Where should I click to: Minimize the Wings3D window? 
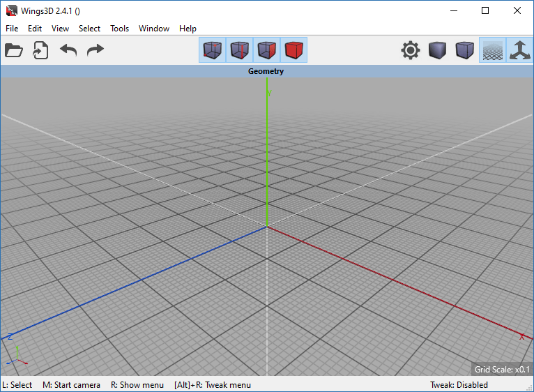(x=454, y=11)
